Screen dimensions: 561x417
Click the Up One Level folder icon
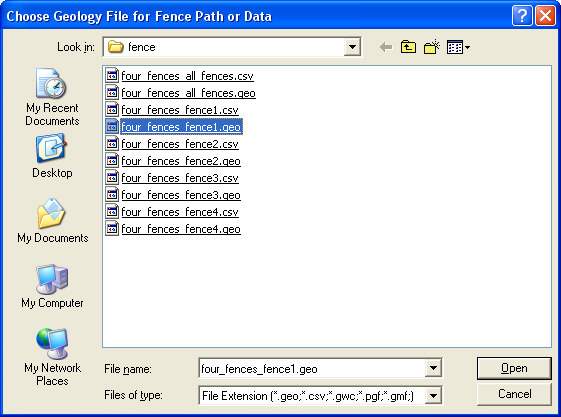click(408, 47)
